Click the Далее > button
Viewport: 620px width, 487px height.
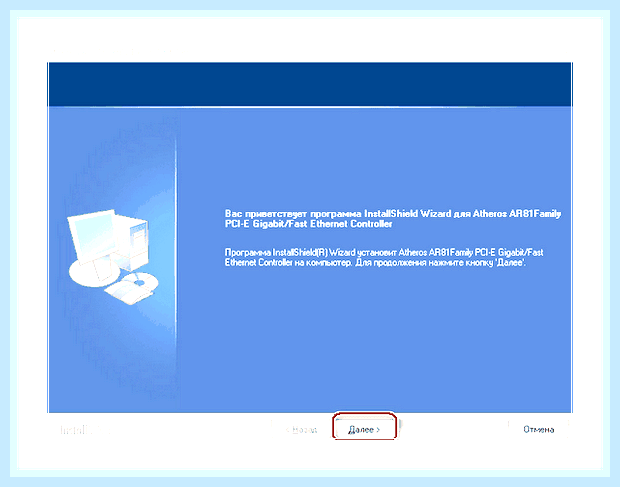click(x=364, y=429)
